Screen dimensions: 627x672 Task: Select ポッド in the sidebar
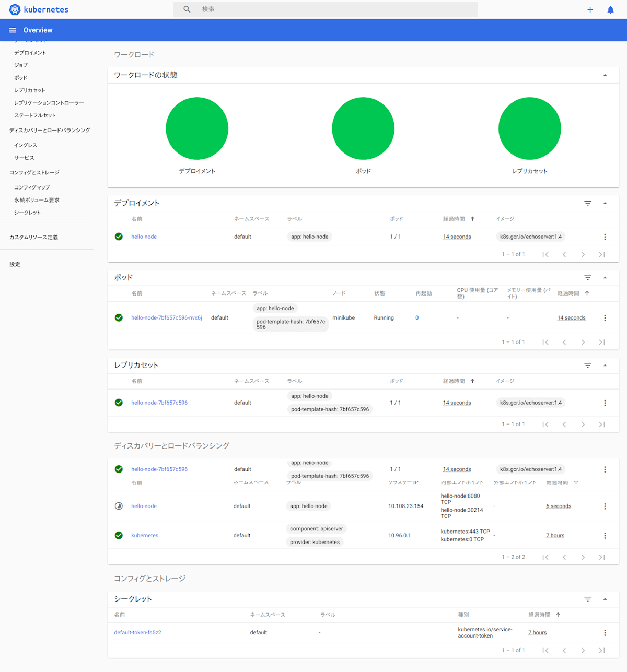(x=21, y=78)
